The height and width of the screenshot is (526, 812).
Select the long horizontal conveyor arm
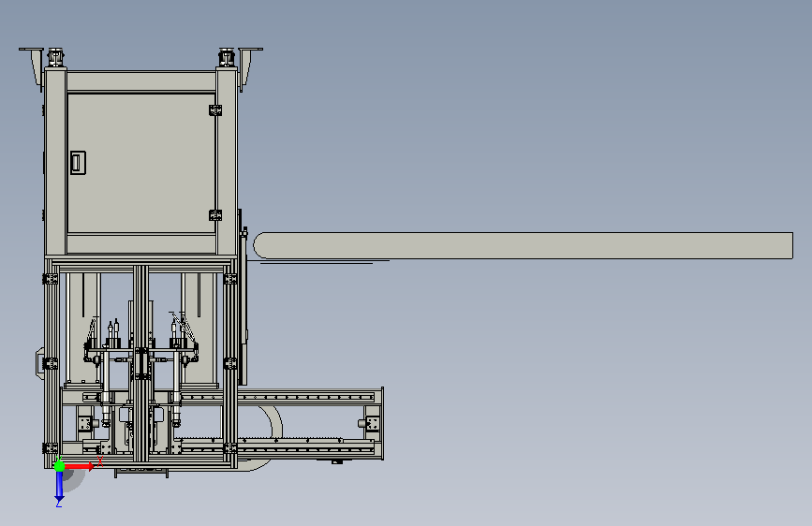pos(523,245)
